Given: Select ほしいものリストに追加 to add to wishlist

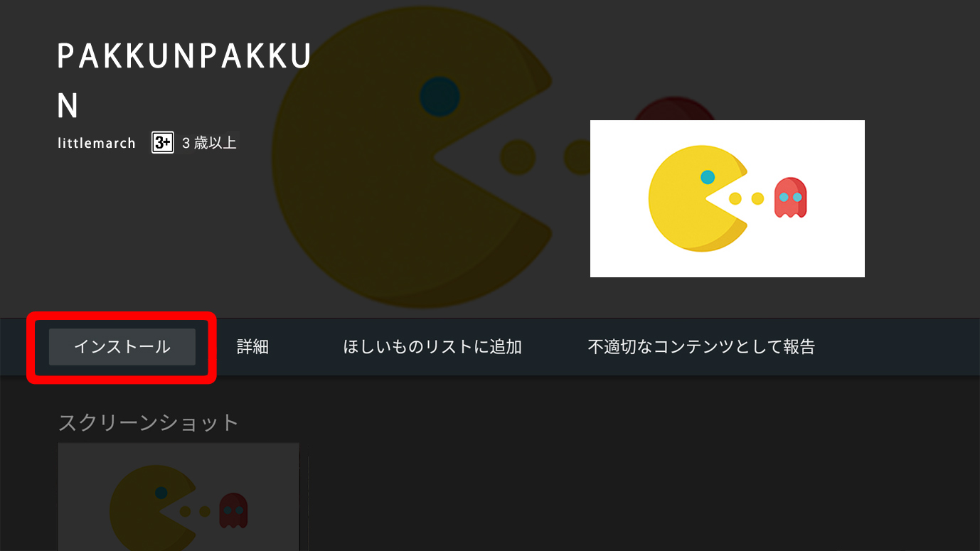Looking at the screenshot, I should pyautogui.click(x=432, y=347).
